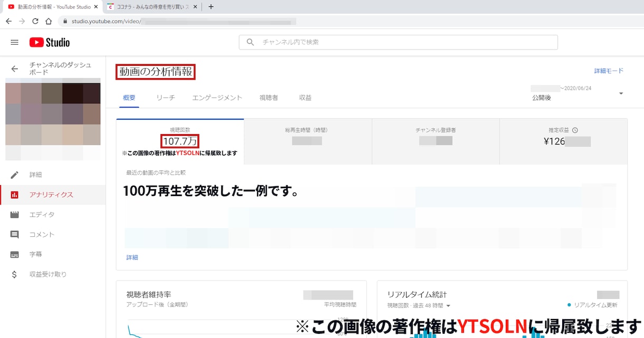The image size is (644, 338).
Task: Expand the 公開後 date range dropdown
Action: click(x=621, y=93)
